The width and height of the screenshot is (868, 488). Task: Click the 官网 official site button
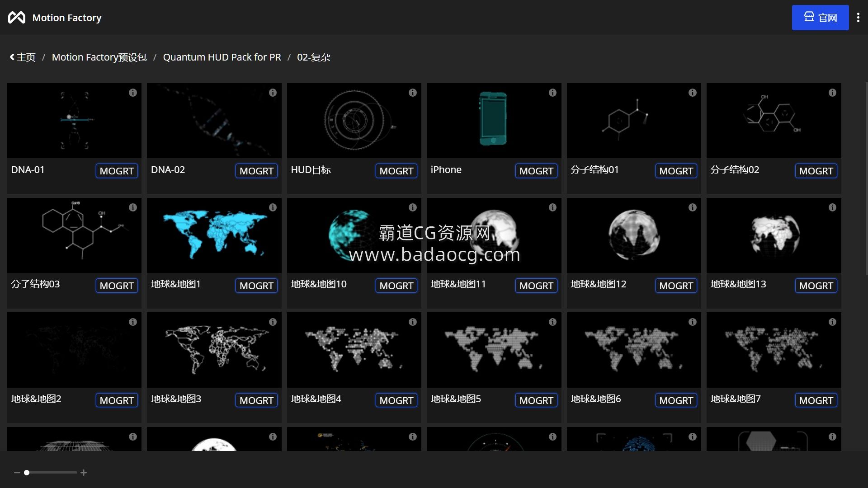[x=820, y=18]
